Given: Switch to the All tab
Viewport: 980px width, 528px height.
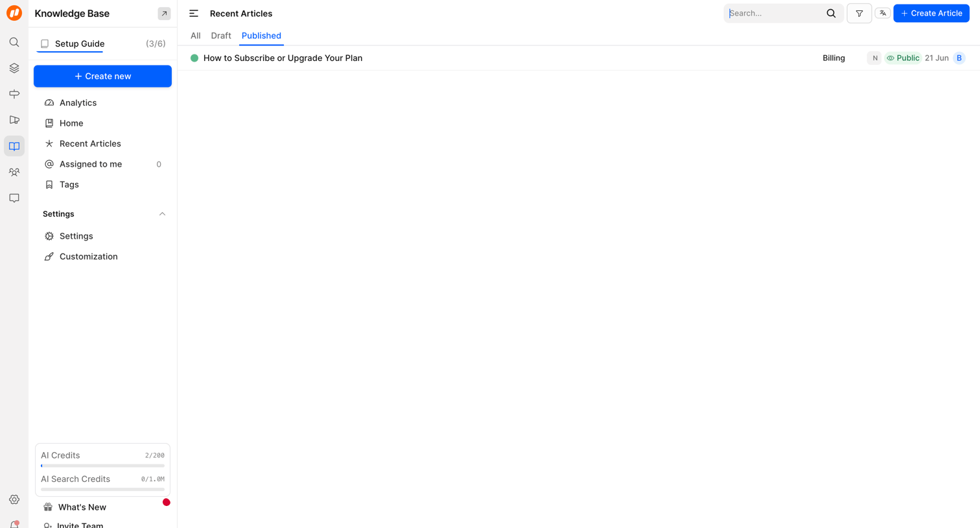Looking at the screenshot, I should (x=196, y=36).
